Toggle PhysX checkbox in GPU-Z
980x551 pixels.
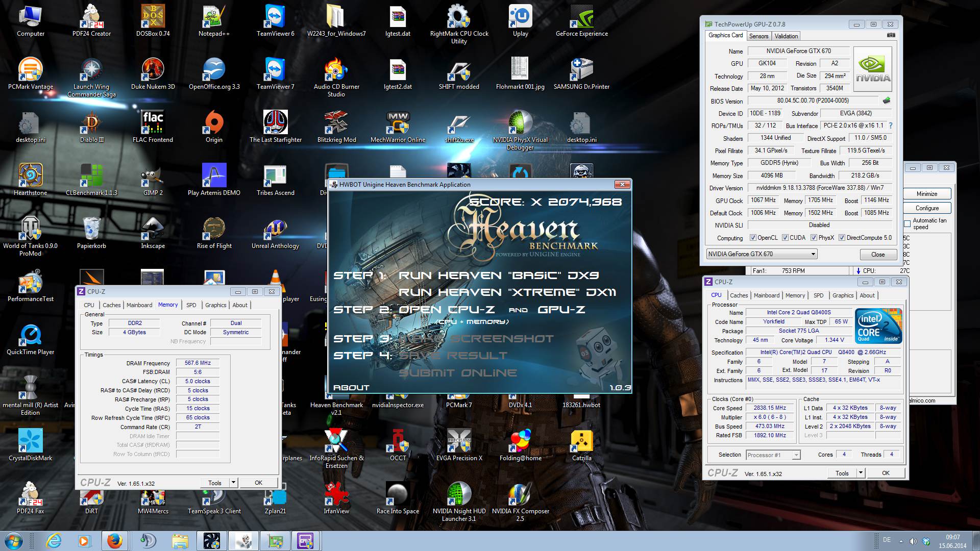[x=814, y=238]
